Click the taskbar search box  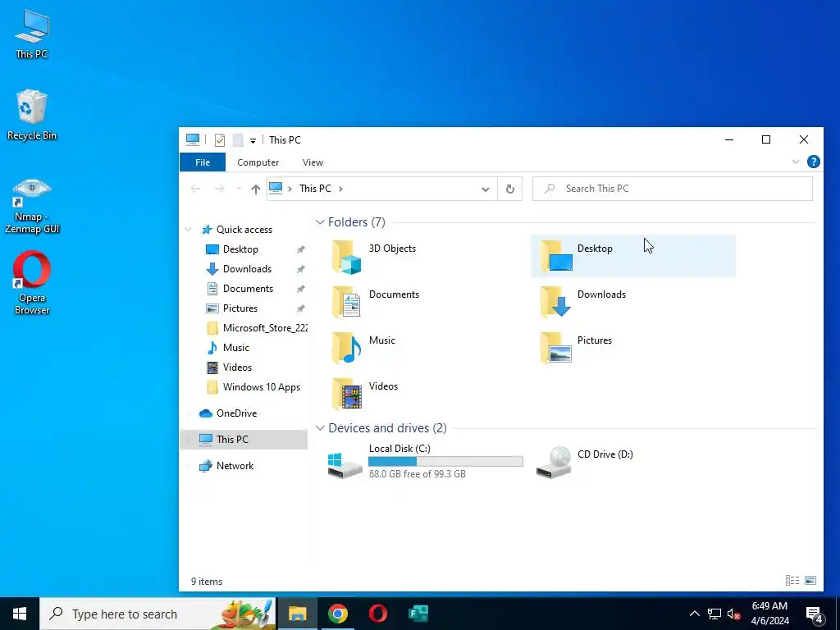point(158,614)
